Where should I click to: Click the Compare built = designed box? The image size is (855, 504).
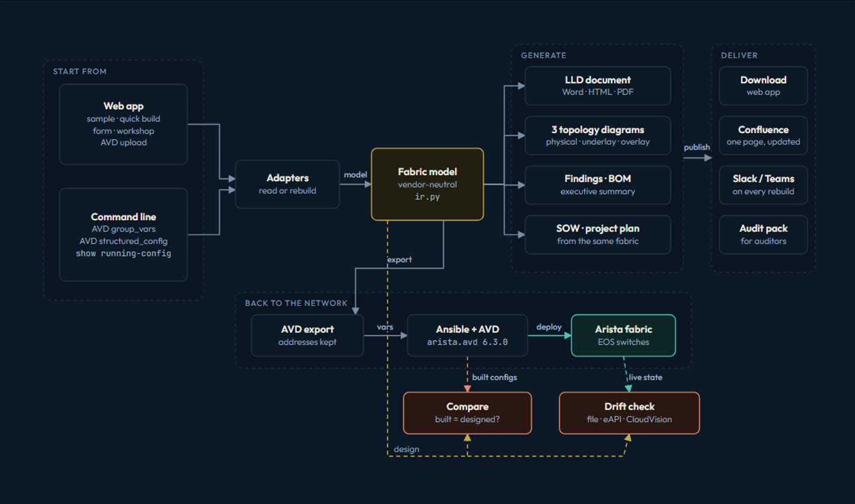pos(467,413)
